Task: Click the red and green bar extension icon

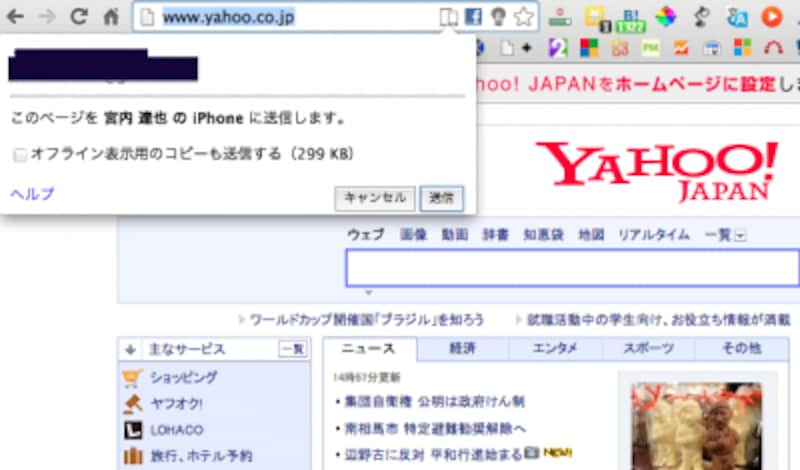Action: point(560,17)
